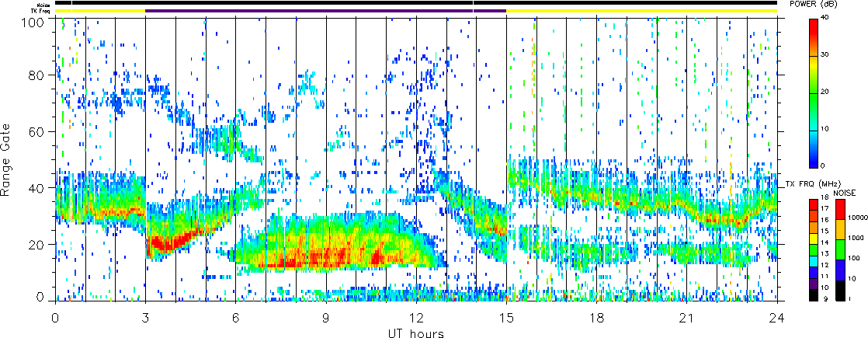Click the TX FRQ (MHz) color scale bar

pyautogui.click(x=813, y=249)
